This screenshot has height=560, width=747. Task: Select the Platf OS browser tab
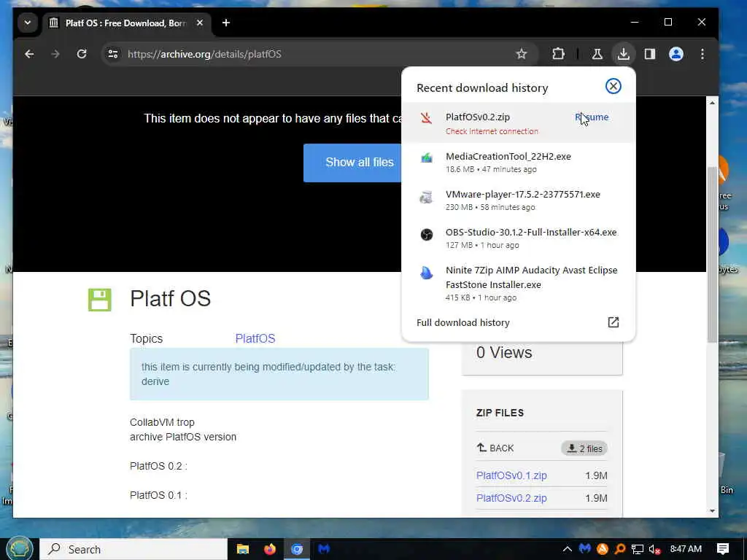point(126,23)
